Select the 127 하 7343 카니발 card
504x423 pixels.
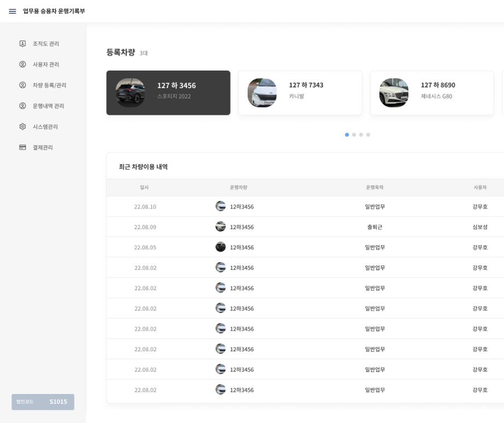pyautogui.click(x=300, y=92)
